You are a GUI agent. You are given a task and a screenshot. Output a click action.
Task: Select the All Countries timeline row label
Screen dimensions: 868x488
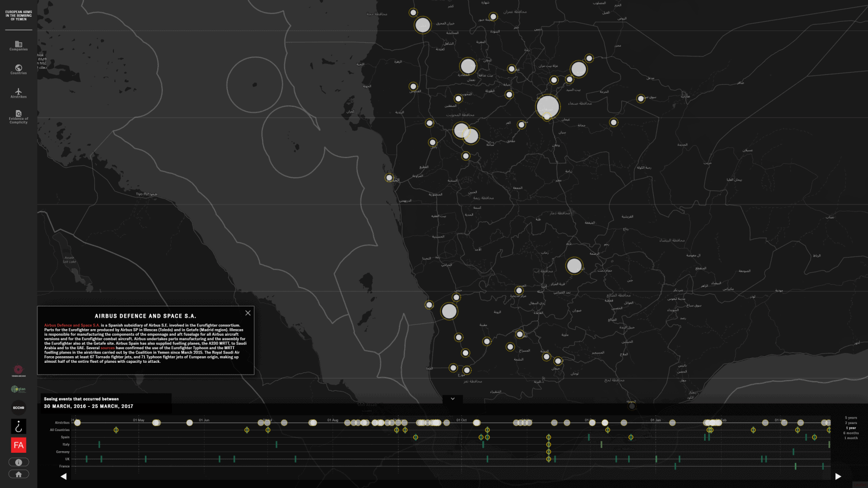tap(60, 430)
